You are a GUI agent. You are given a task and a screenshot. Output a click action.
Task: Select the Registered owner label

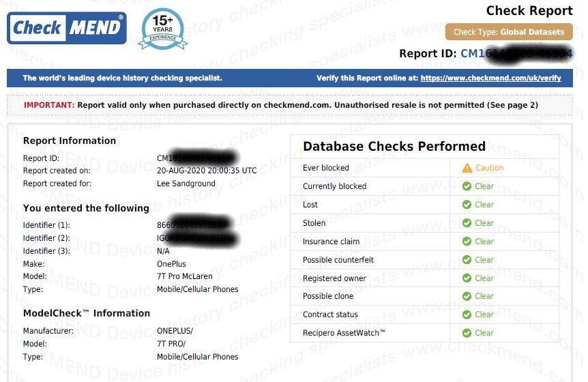(334, 278)
